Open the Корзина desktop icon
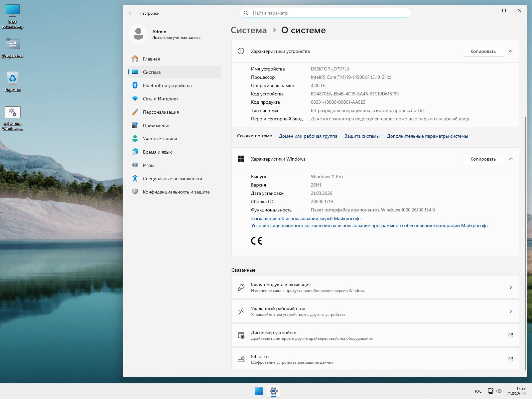 pos(13,79)
